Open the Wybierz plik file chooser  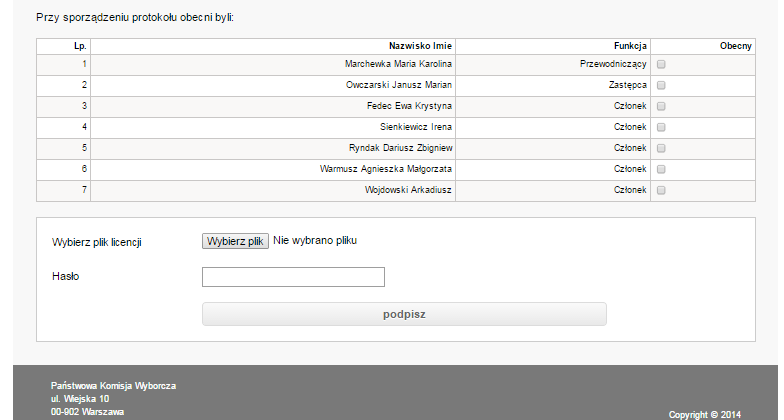point(235,241)
